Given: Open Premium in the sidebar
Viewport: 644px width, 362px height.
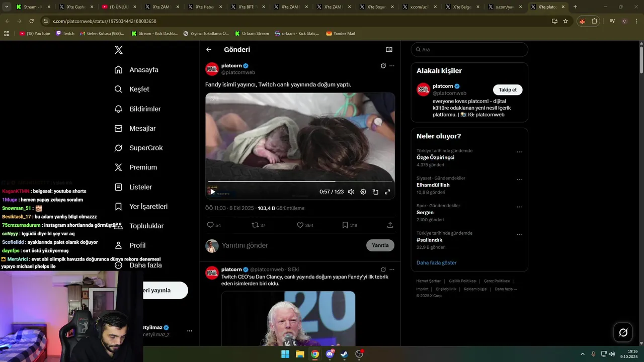Looking at the screenshot, I should 136,167.
